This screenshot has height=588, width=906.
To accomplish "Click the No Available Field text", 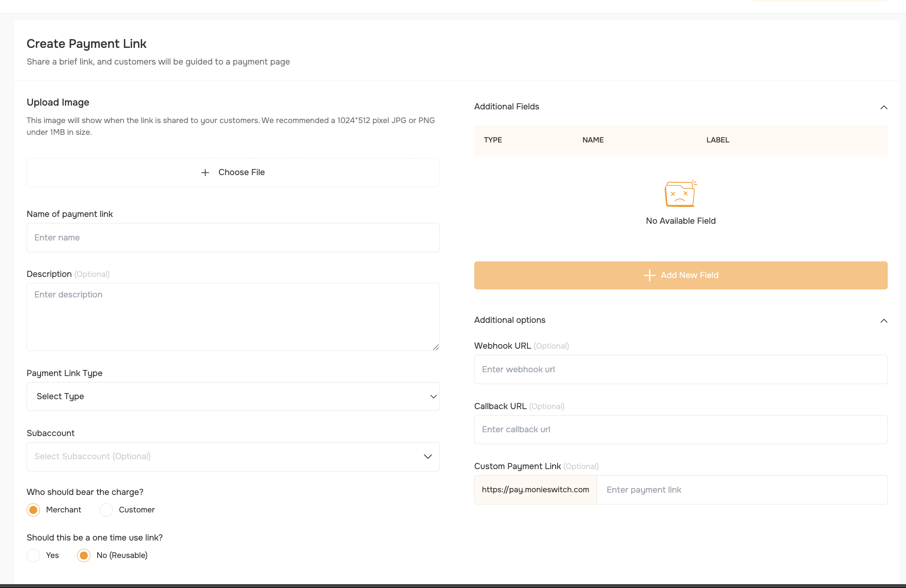I will pos(681,221).
